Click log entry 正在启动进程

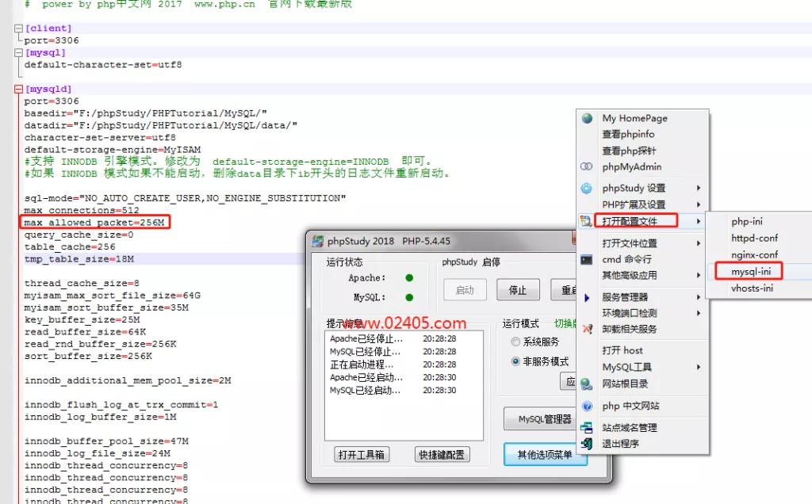[393, 365]
